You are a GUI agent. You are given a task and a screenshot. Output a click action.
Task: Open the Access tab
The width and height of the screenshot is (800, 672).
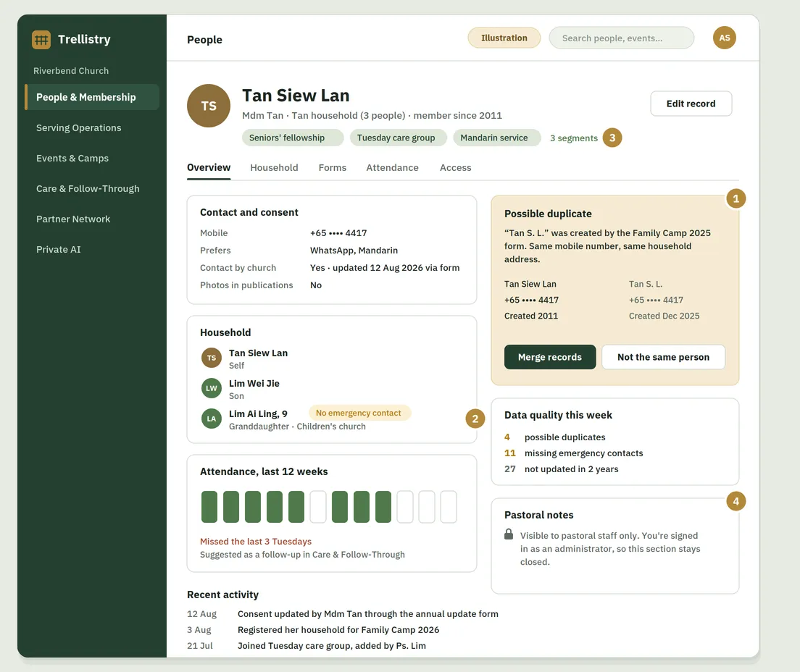(455, 168)
